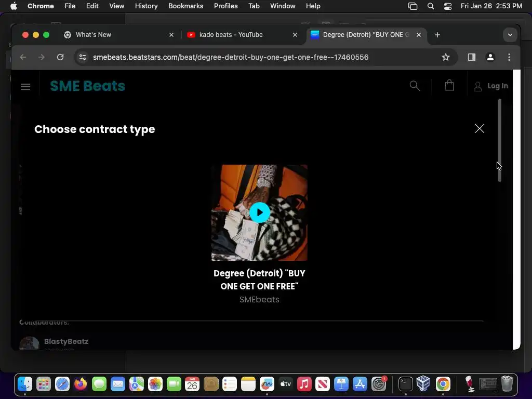Image resolution: width=532 pixels, height=399 pixels.
Task: Reload the current page
Action: point(60,57)
